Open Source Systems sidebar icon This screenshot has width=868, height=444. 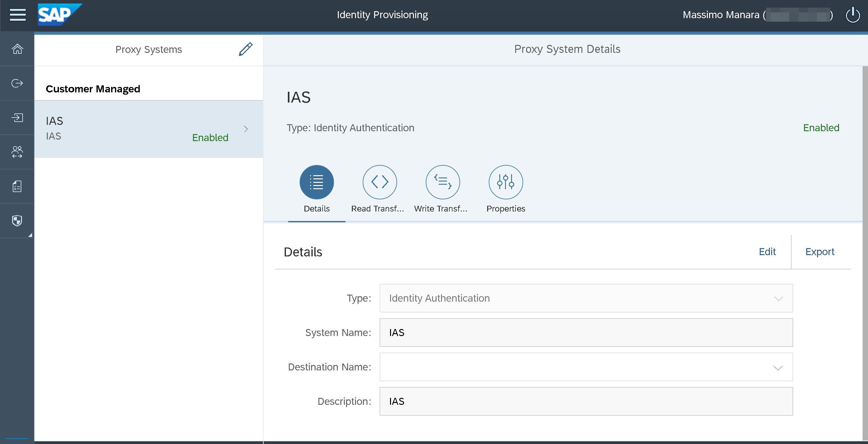coord(17,83)
